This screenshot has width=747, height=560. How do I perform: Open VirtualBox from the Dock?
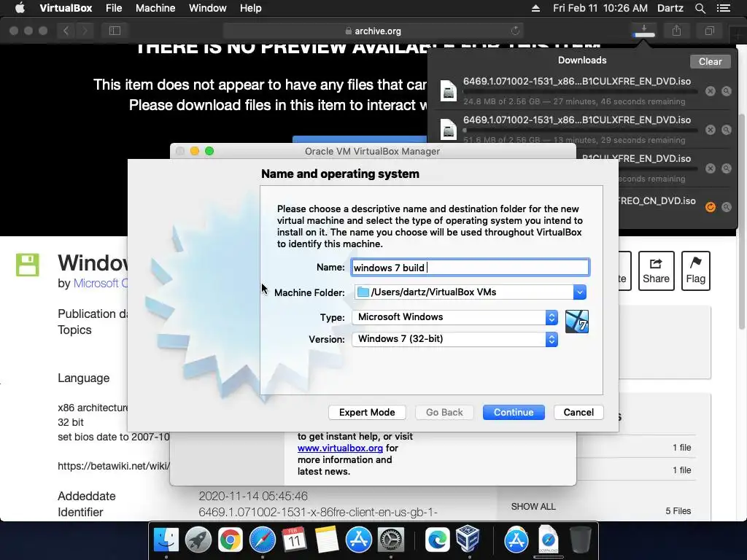pos(468,539)
